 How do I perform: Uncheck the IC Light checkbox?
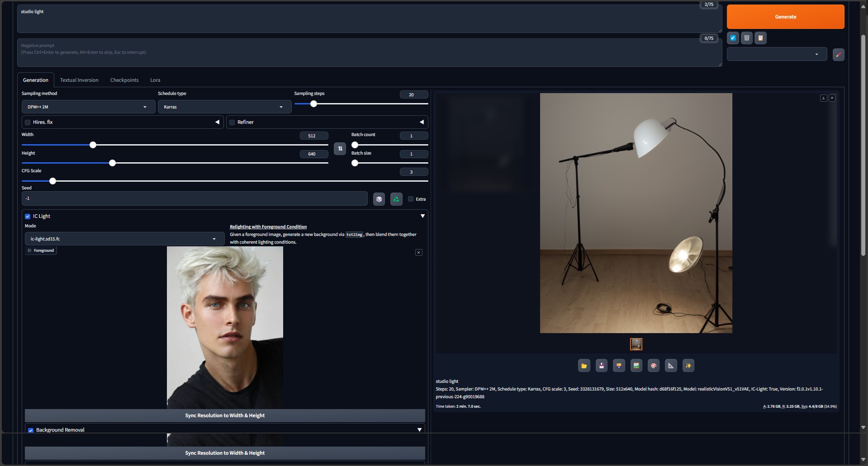point(28,217)
